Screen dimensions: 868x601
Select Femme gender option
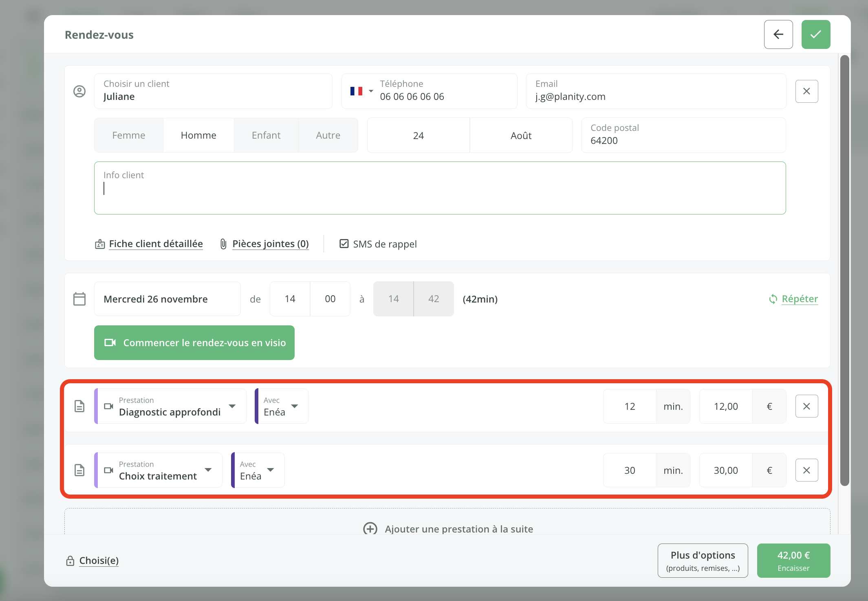[x=129, y=135]
